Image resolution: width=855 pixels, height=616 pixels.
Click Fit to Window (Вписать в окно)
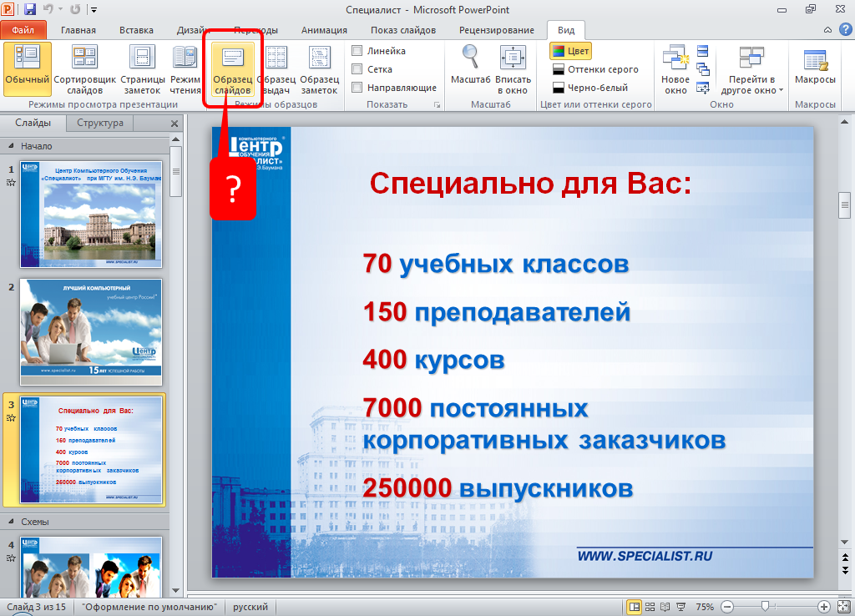pos(512,69)
